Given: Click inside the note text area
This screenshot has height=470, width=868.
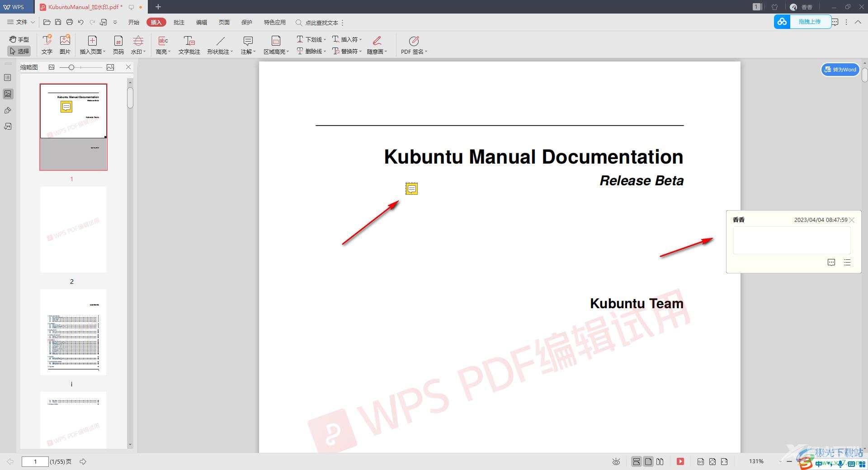Looking at the screenshot, I should tap(792, 240).
